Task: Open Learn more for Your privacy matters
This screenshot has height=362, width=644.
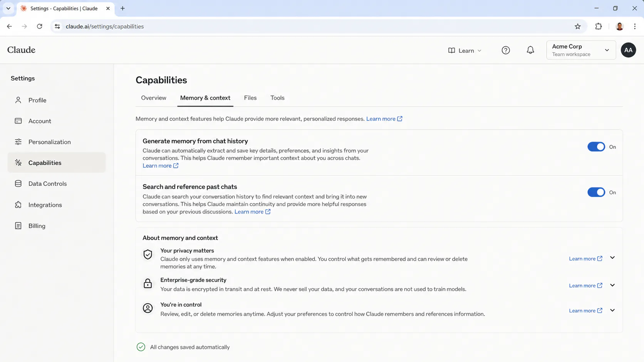Action: (585, 259)
